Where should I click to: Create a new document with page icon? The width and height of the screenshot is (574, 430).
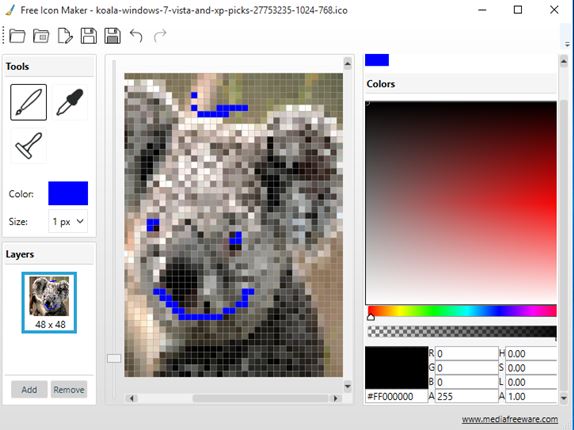tap(65, 36)
